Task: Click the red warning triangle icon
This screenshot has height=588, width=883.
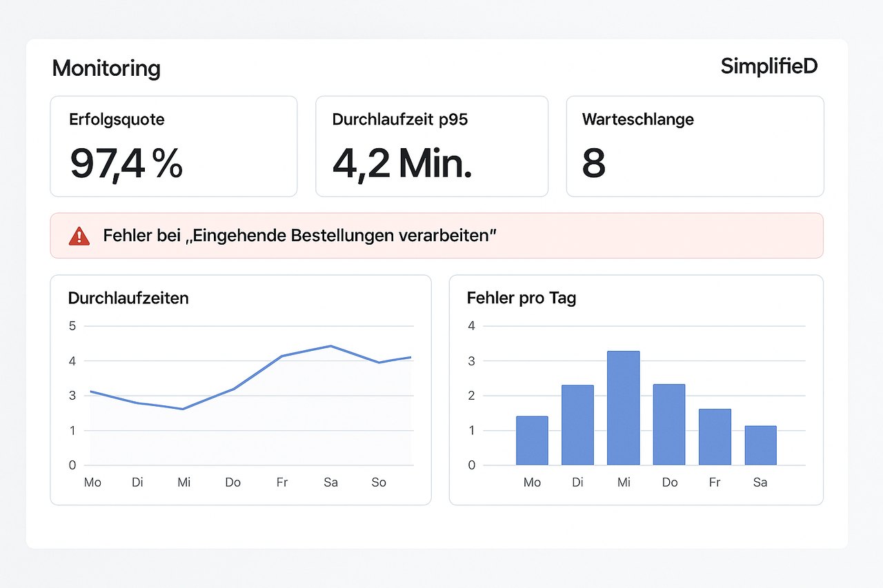Action: pyautogui.click(x=79, y=236)
